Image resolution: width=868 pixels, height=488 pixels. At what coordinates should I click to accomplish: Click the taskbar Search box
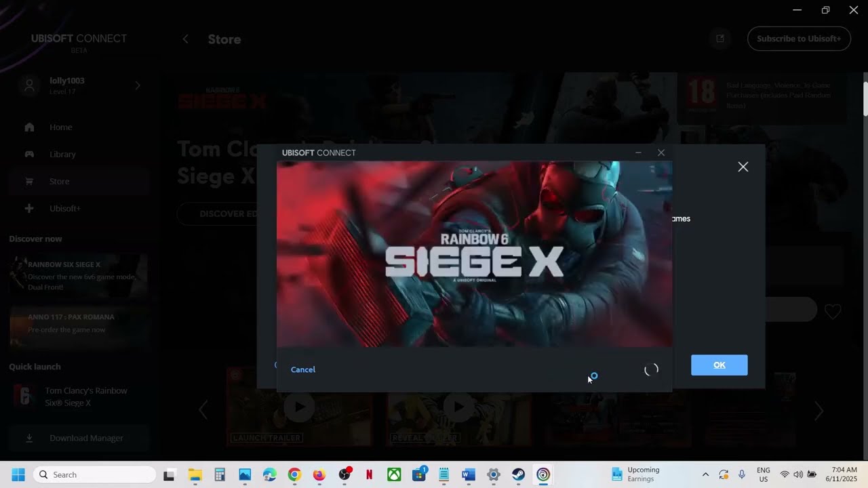click(x=95, y=474)
